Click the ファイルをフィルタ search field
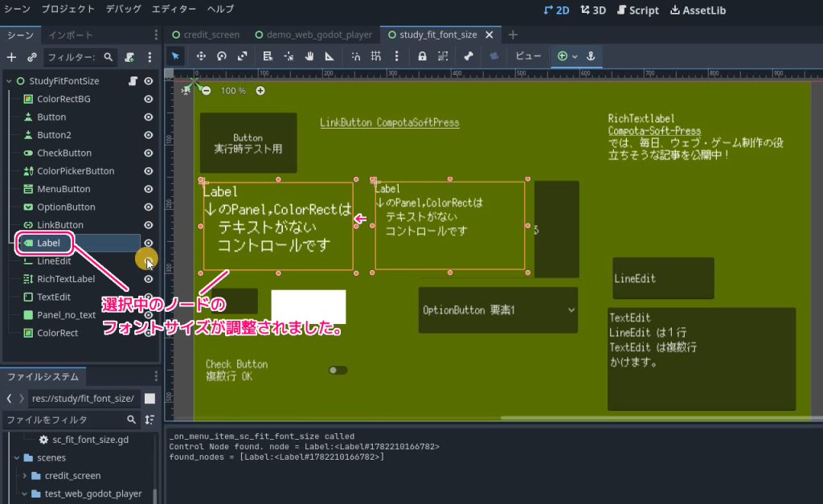 (x=71, y=420)
